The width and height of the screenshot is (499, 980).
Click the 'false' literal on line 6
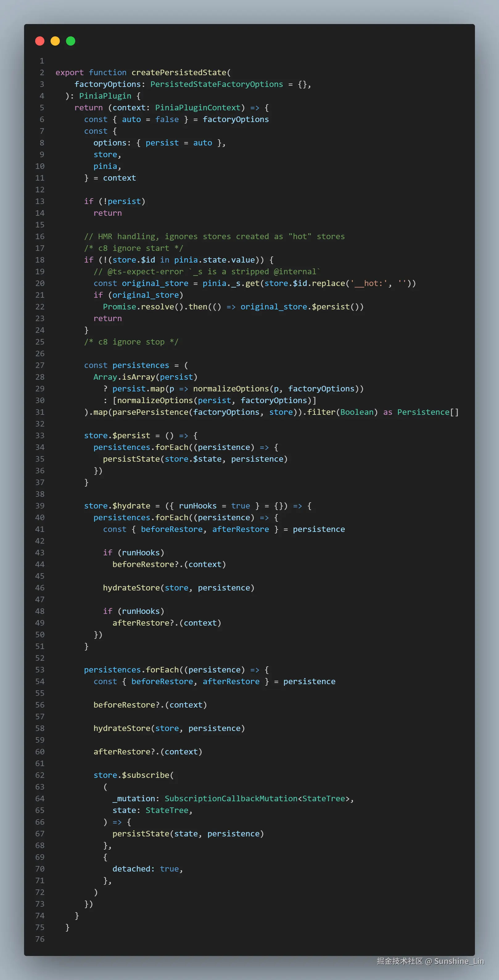click(x=167, y=120)
